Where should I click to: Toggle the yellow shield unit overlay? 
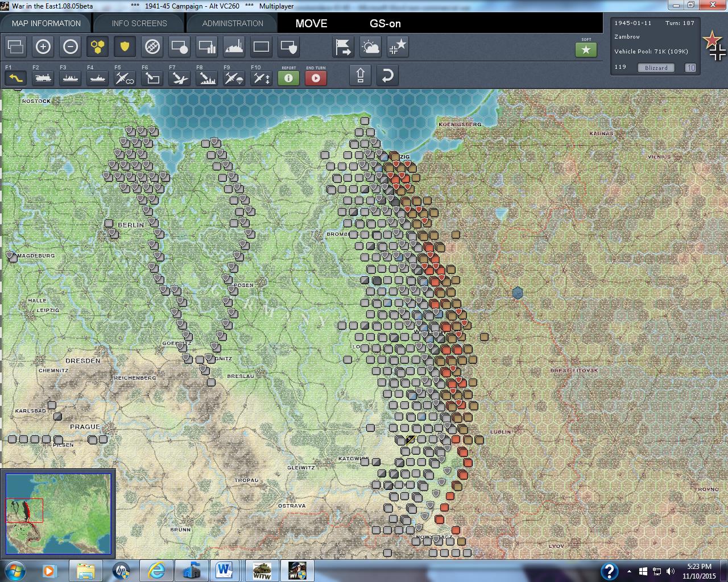click(x=125, y=47)
